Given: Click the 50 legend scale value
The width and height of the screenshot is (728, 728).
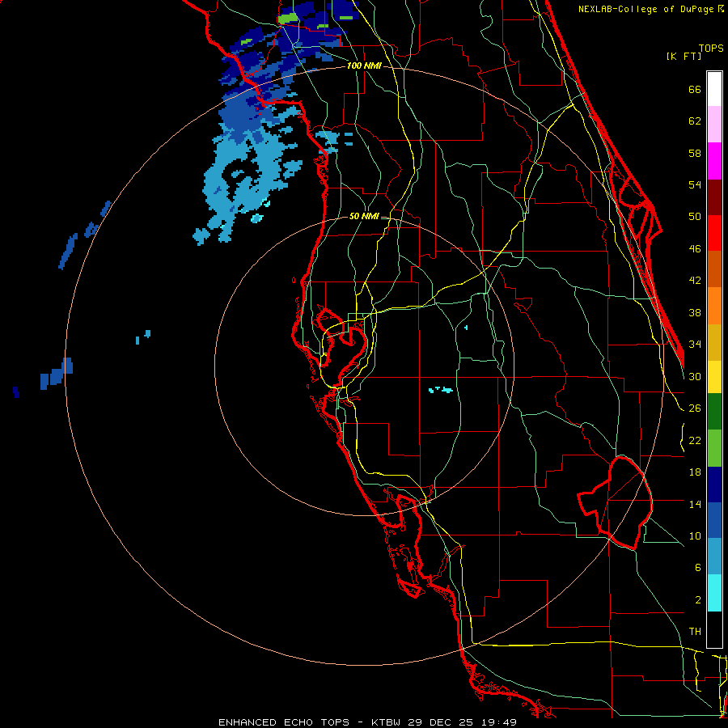Looking at the screenshot, I should tap(695, 217).
